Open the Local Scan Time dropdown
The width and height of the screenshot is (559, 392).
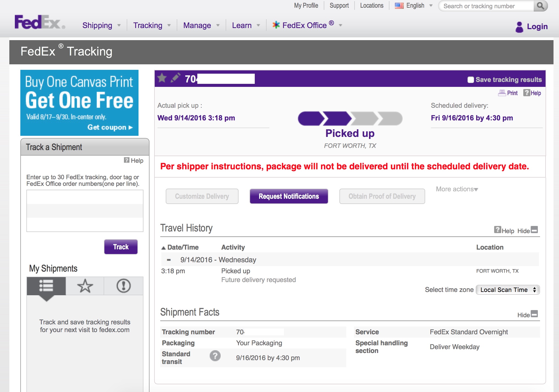pyautogui.click(x=508, y=290)
